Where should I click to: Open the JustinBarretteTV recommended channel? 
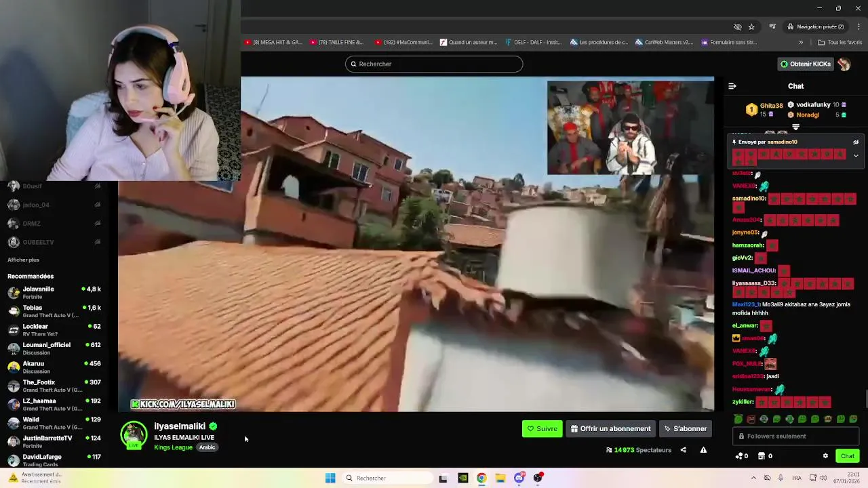(x=54, y=442)
